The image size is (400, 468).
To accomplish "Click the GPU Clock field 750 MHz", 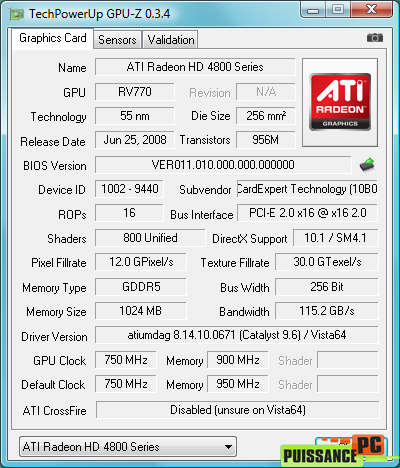I will [126, 360].
